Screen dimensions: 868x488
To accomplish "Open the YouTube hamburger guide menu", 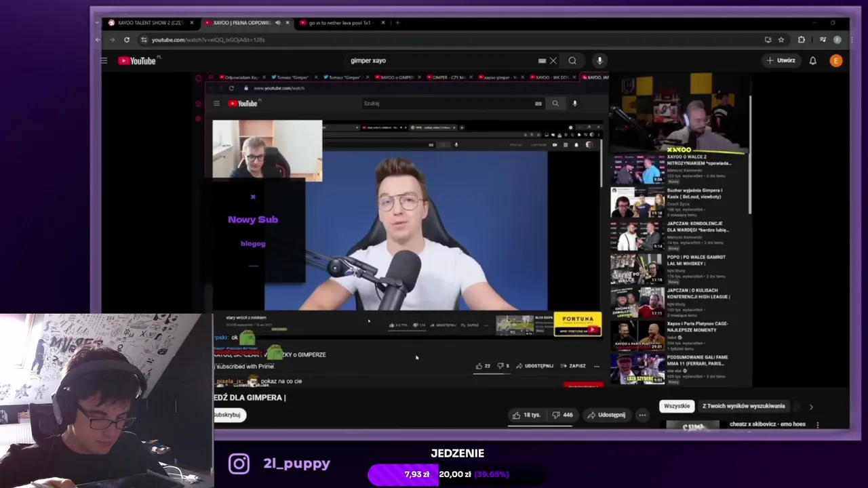I will [x=104, y=60].
